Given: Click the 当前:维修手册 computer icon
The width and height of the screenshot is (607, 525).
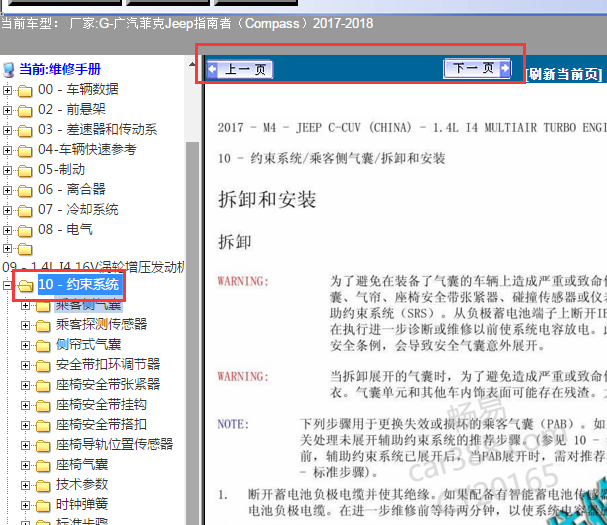Looking at the screenshot, I should pyautogui.click(x=9, y=70).
